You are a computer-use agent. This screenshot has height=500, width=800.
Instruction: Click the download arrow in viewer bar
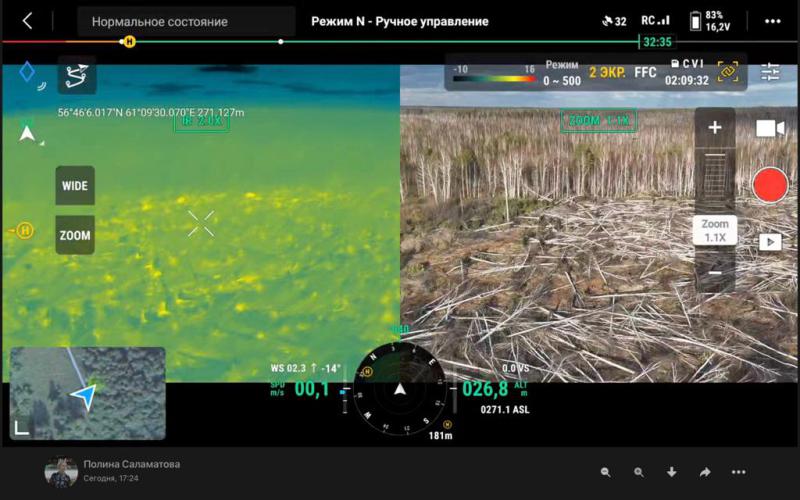pos(671,472)
